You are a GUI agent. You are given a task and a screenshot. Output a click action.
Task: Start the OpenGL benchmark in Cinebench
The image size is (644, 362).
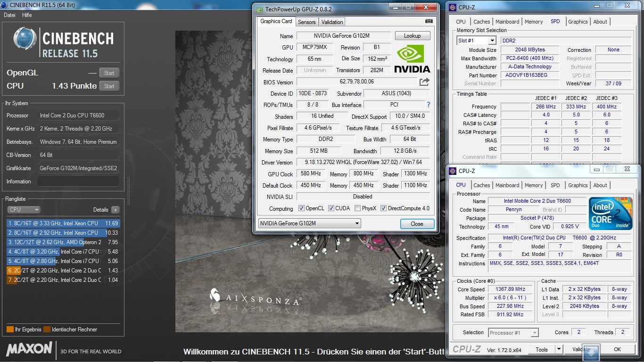pos(109,73)
